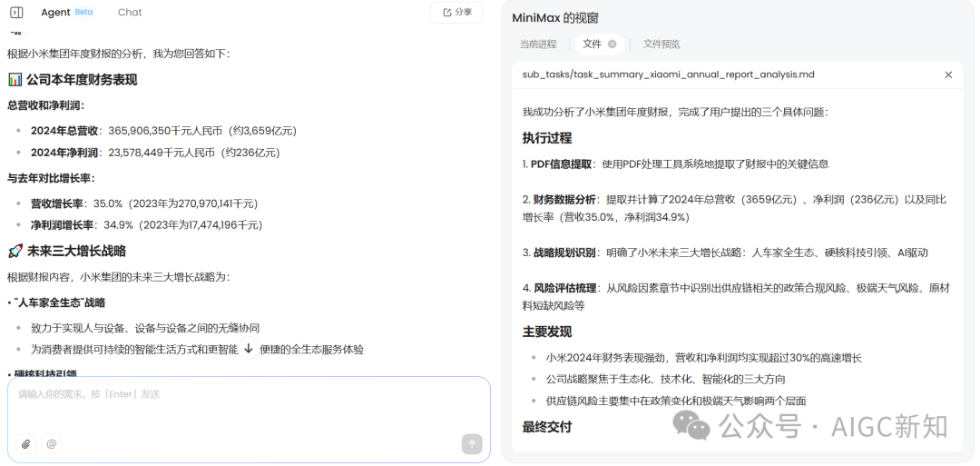The image size is (980, 466).
Task: Send the message with the up-arrow button
Action: (472, 444)
